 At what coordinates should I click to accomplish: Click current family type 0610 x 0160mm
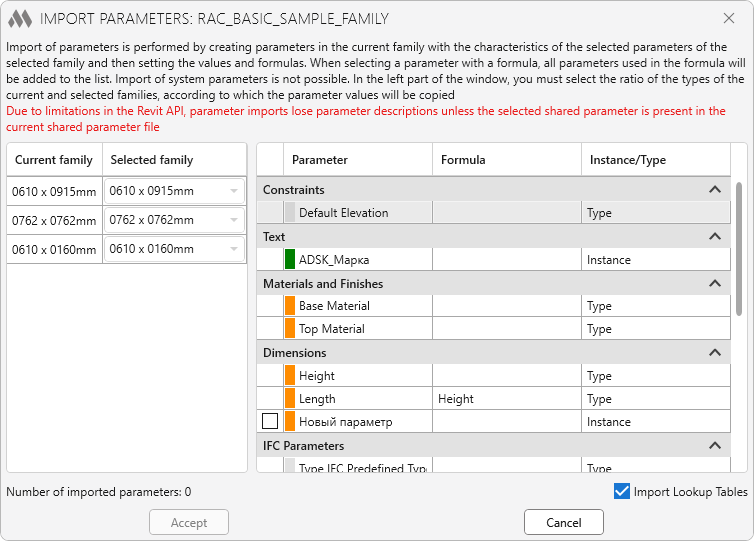point(54,249)
